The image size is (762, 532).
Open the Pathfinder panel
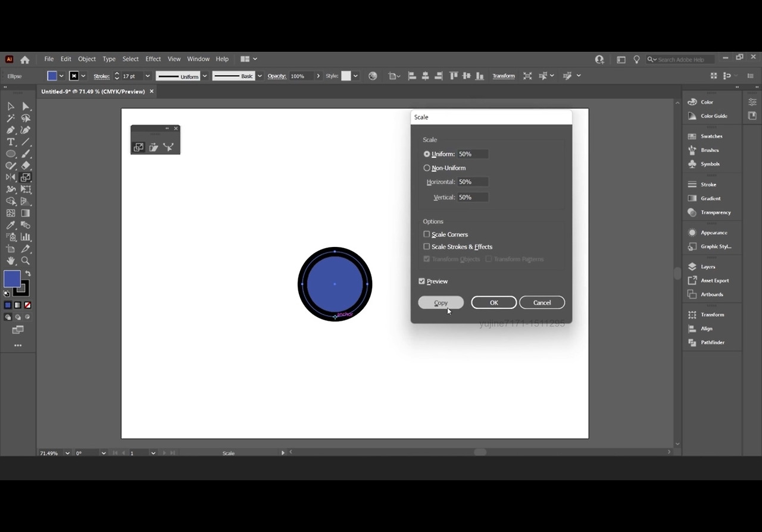707,342
